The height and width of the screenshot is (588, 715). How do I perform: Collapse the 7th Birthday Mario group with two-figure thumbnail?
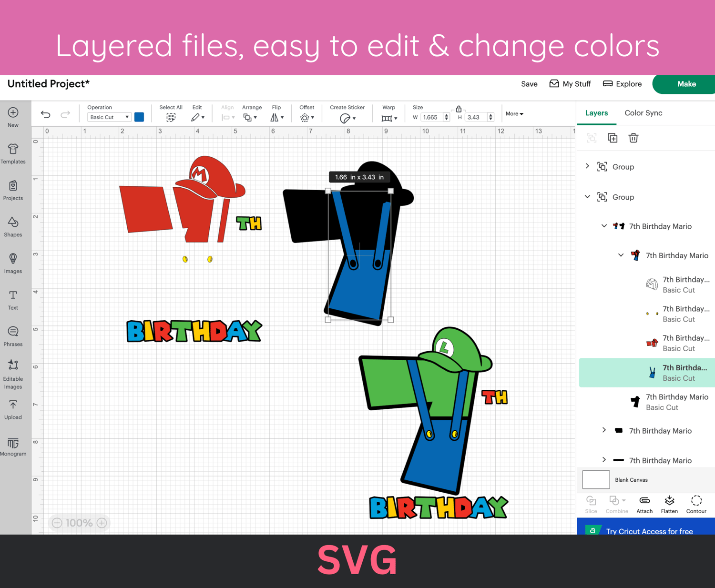604,226
